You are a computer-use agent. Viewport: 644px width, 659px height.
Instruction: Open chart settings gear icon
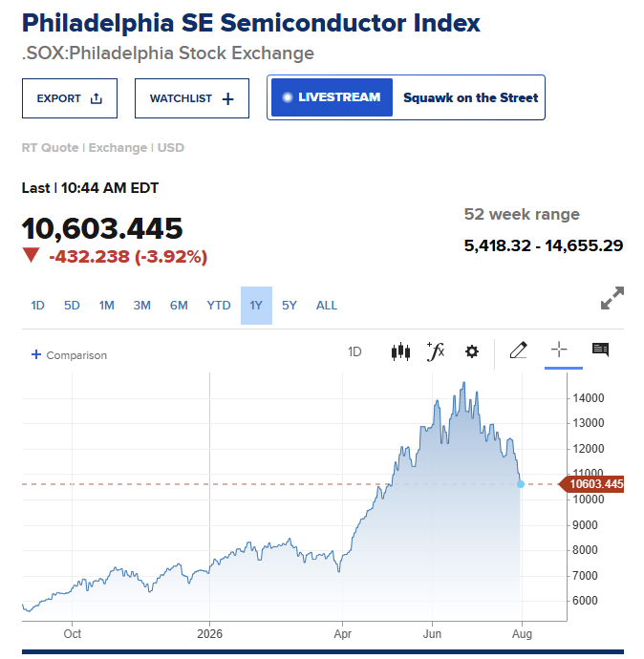[x=472, y=351]
